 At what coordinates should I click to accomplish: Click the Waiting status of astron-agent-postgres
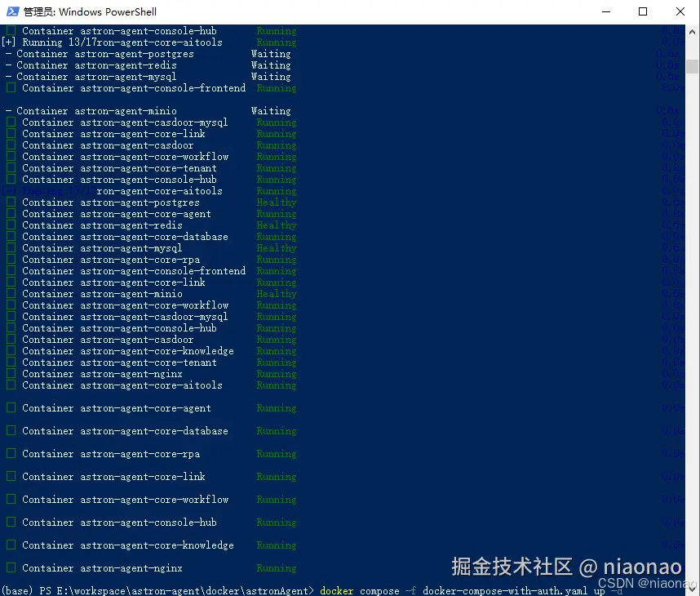(x=271, y=54)
